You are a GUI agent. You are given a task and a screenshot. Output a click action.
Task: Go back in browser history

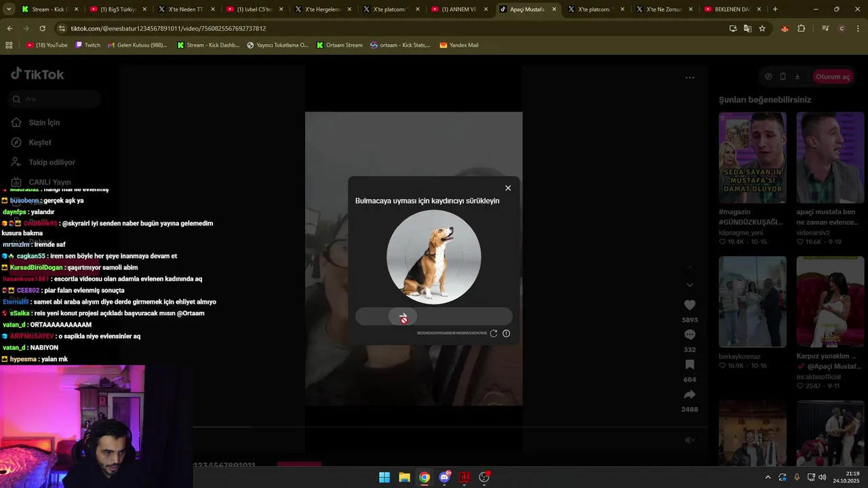click(x=9, y=28)
